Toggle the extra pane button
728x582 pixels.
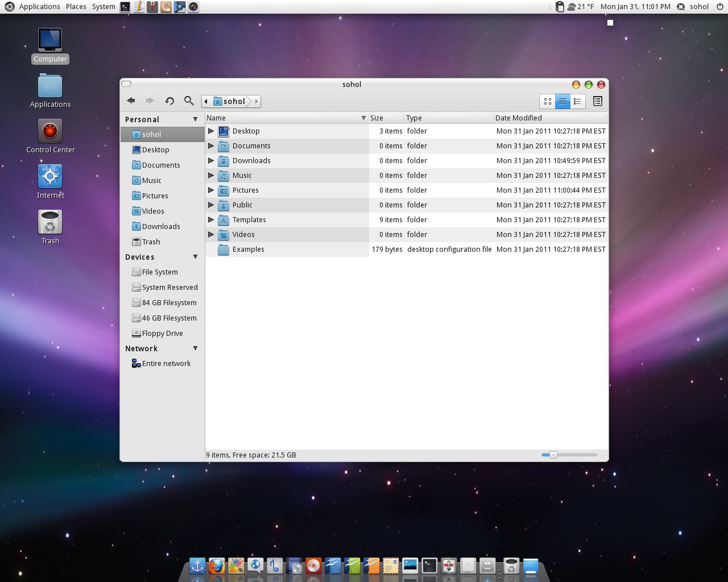click(597, 101)
